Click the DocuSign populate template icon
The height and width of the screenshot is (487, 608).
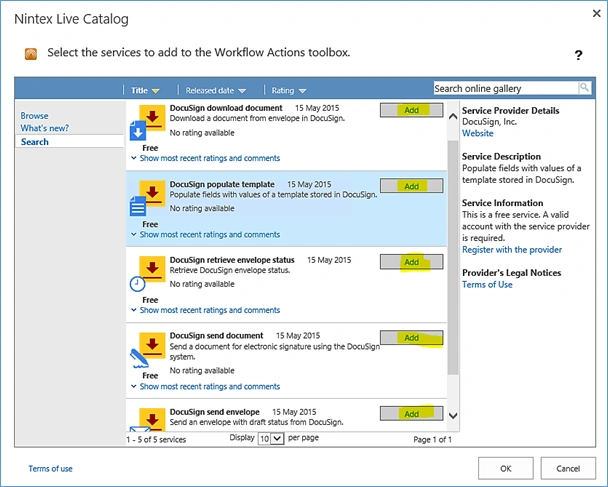tap(147, 198)
